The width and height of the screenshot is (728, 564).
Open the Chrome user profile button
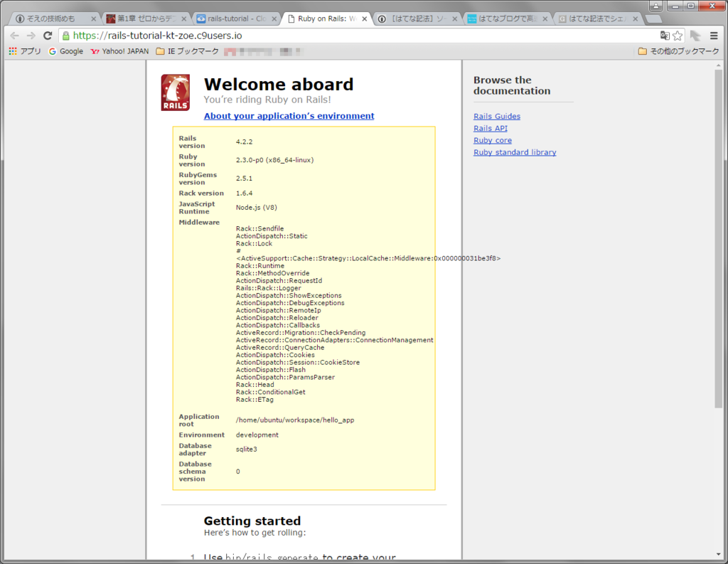655,6
